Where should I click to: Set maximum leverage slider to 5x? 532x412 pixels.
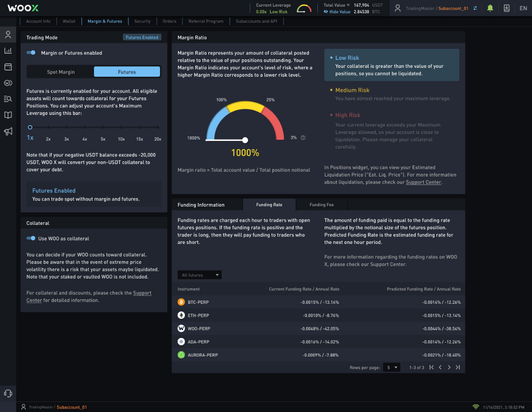point(103,128)
